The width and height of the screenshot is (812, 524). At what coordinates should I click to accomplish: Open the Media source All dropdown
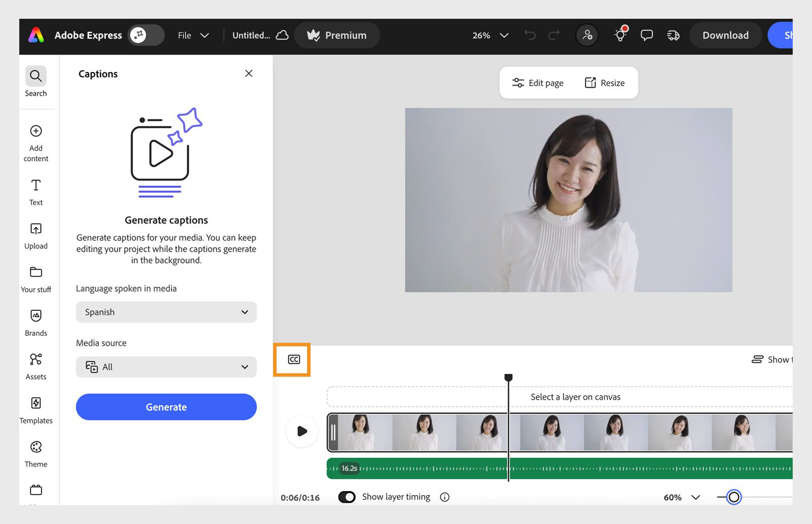pos(166,367)
